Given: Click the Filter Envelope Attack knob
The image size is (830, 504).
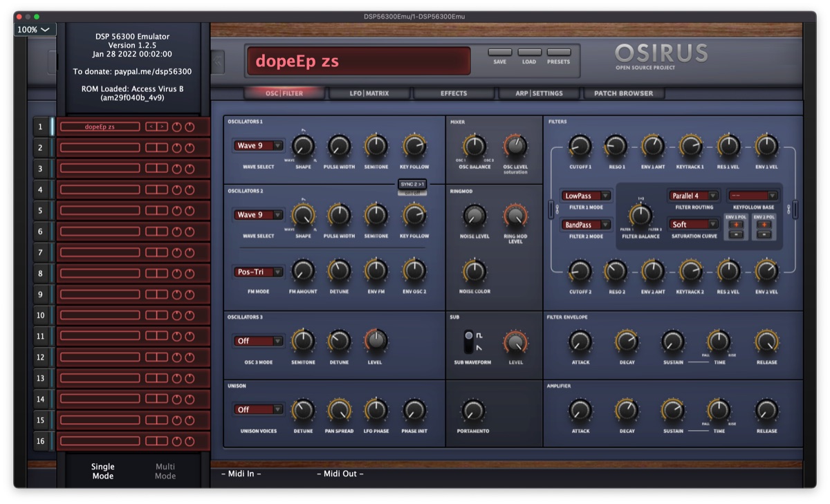Looking at the screenshot, I should (580, 341).
